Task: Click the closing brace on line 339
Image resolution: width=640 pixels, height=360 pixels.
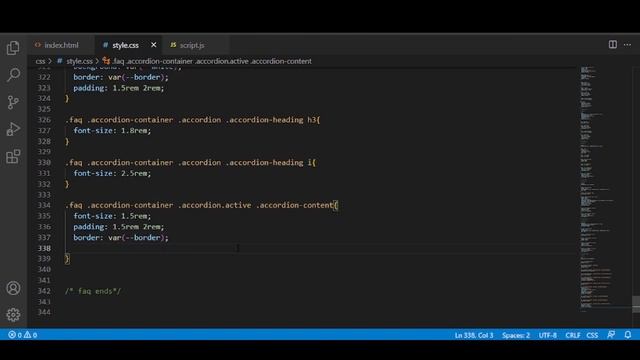Action: [67, 259]
